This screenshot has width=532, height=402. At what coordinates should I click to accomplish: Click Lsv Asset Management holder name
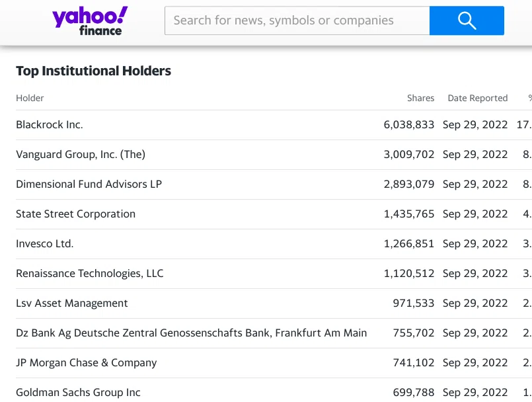72,303
